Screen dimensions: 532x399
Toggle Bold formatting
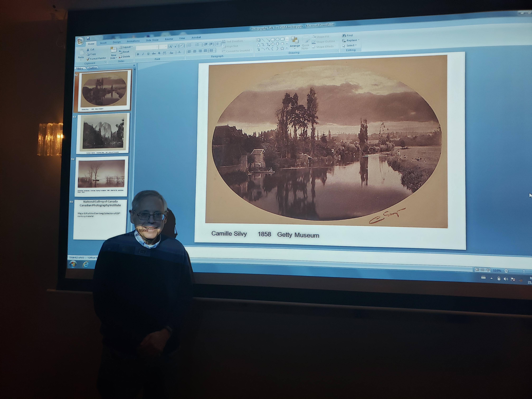138,54
